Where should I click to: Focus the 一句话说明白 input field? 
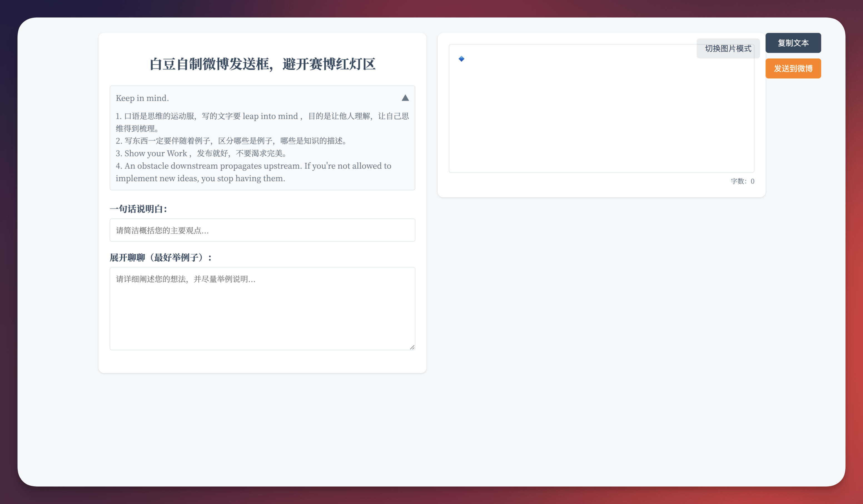pos(262,230)
